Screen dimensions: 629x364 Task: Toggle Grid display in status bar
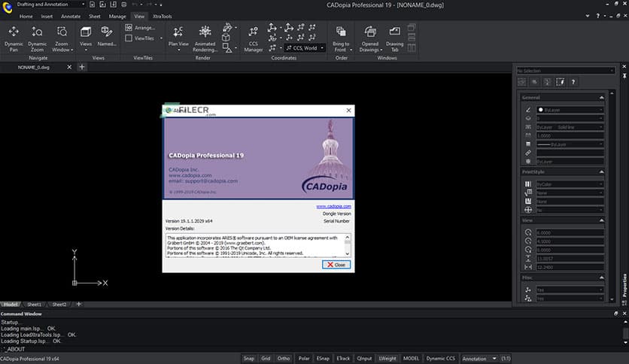click(x=266, y=359)
